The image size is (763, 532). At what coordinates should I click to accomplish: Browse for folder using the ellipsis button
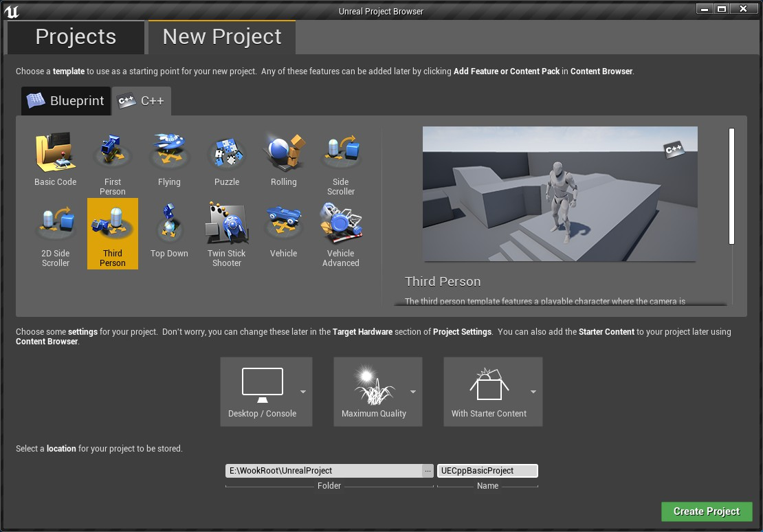(428, 471)
